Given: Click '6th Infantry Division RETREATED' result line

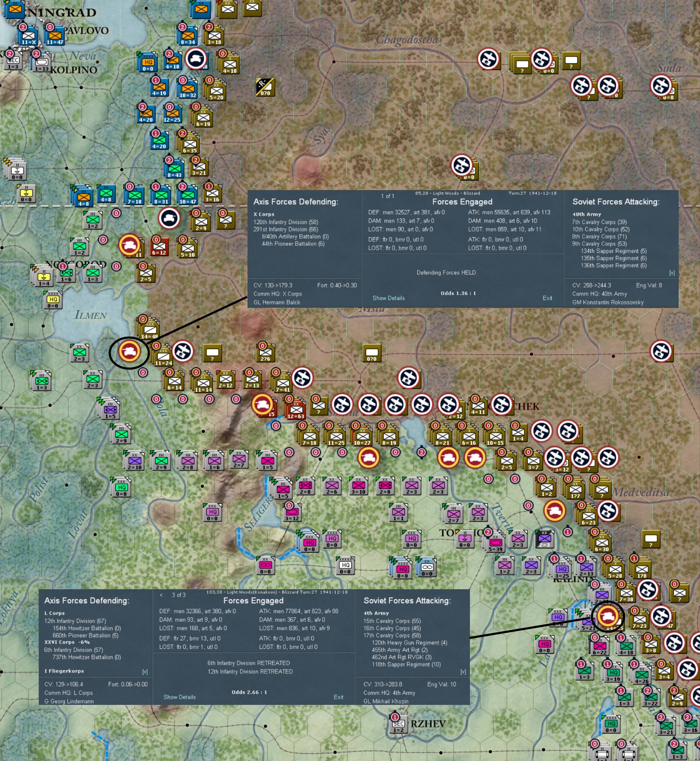Looking at the screenshot, I should click(248, 663).
